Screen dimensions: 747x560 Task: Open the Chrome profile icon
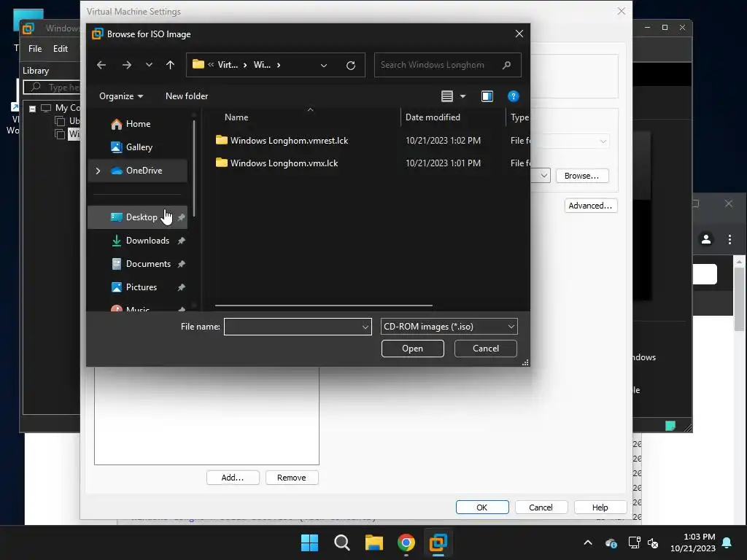click(x=706, y=239)
